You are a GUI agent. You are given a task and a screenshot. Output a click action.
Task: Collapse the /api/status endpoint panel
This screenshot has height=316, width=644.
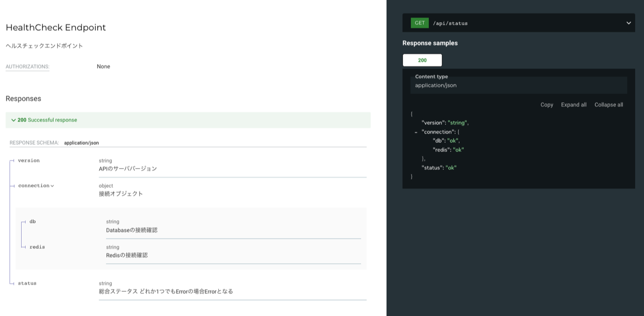628,23
